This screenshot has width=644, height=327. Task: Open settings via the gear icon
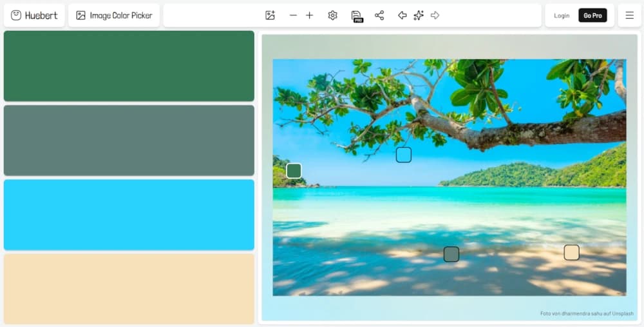pos(333,15)
